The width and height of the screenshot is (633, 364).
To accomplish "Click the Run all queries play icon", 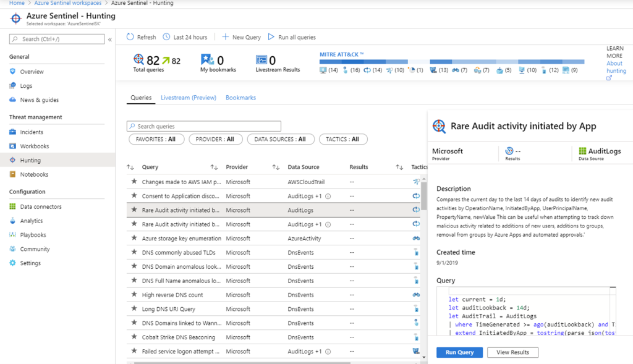I will [271, 36].
